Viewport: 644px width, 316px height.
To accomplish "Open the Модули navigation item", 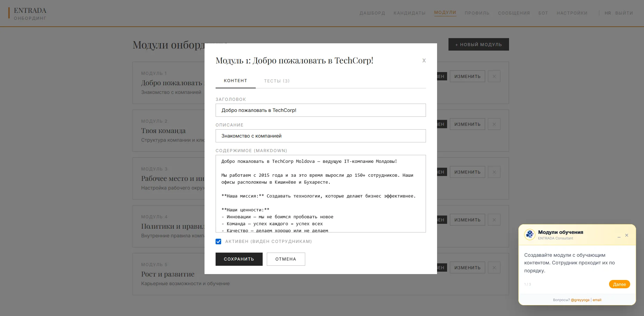I will [445, 12].
